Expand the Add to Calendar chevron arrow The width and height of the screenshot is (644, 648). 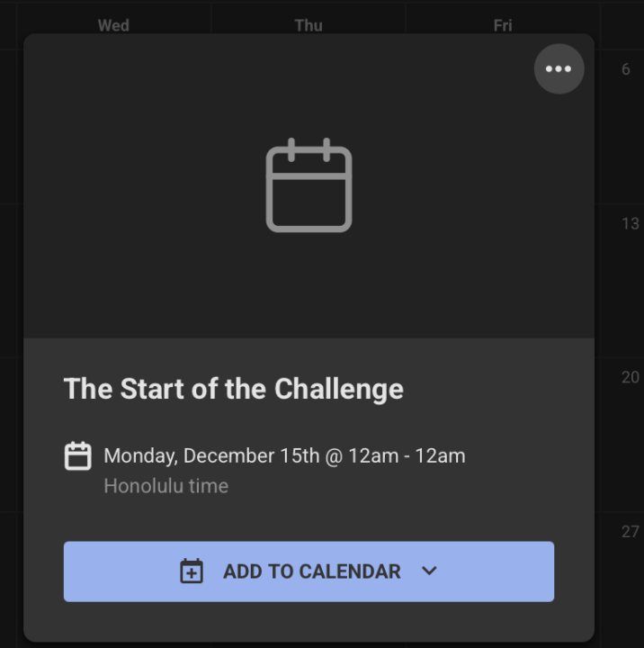tap(429, 571)
